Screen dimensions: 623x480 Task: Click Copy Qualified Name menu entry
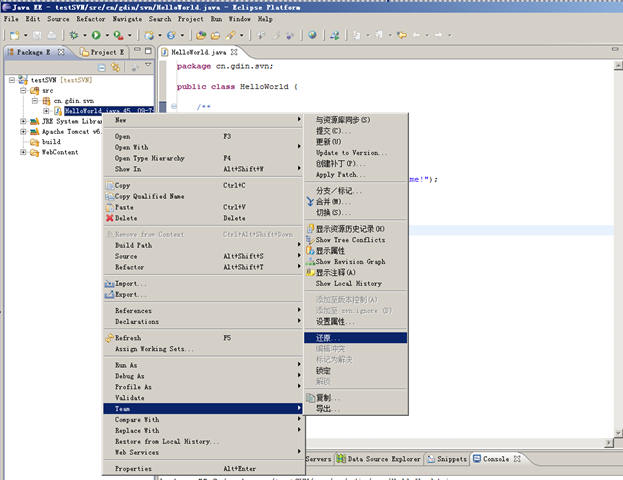(203, 196)
